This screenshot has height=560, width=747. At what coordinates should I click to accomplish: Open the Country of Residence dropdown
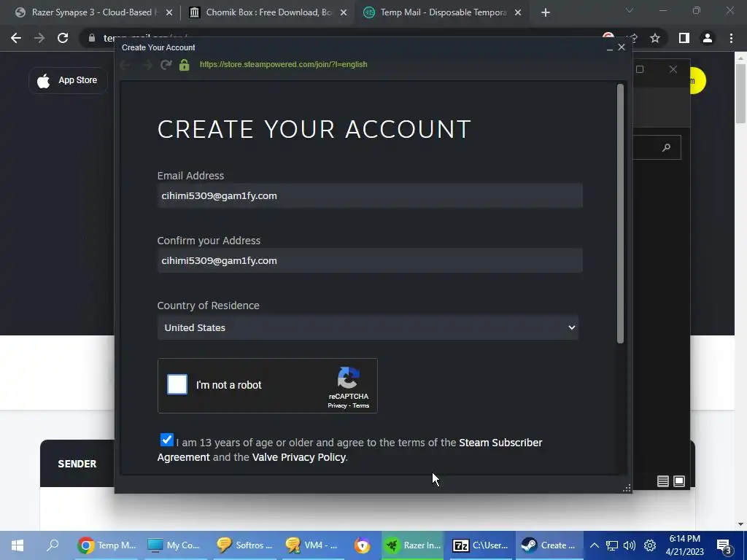368,327
